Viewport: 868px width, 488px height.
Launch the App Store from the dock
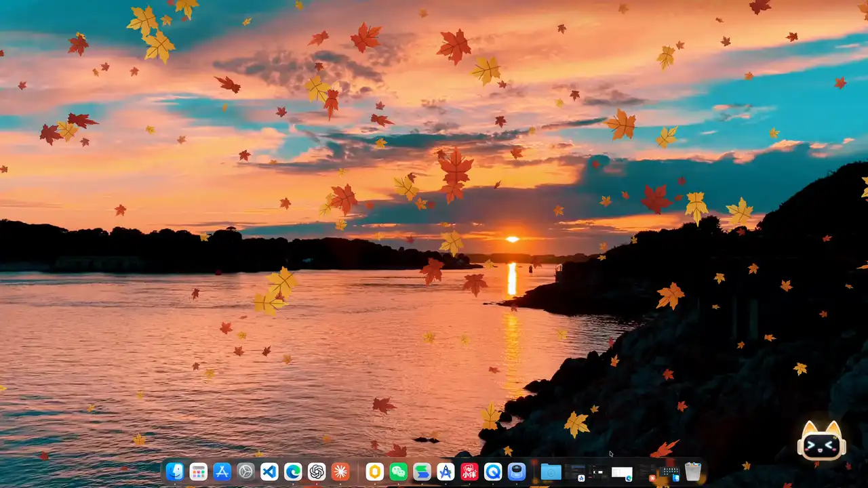pos(222,472)
